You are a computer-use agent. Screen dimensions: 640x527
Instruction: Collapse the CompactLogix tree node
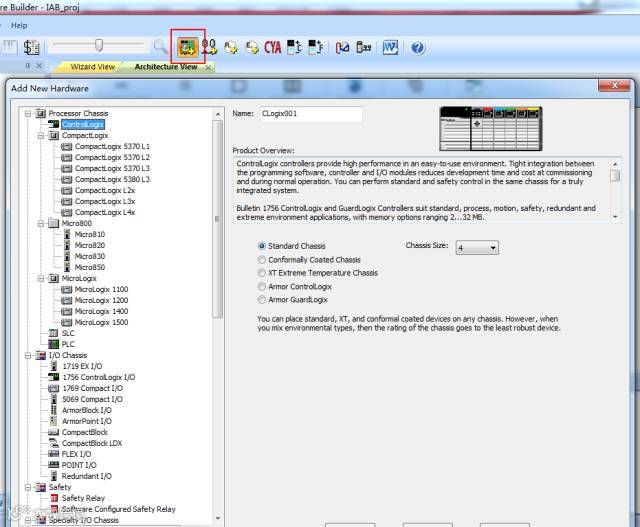click(41, 136)
